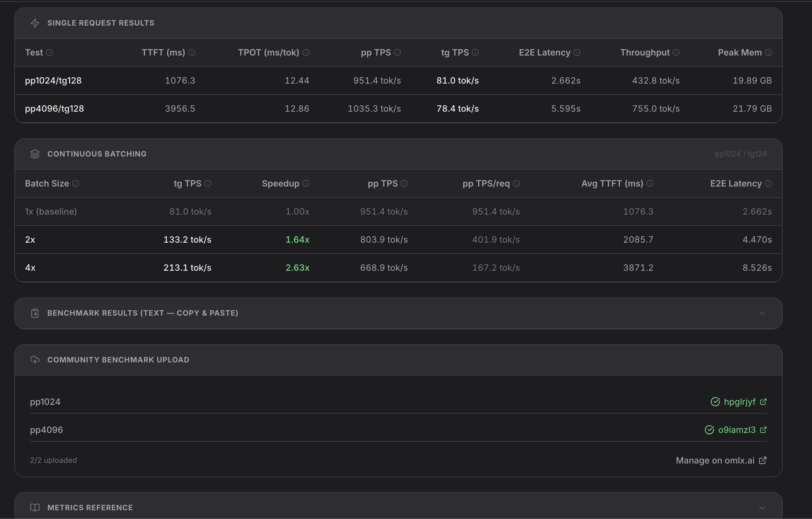Click 133.2 tok/s tg TPS value

[x=187, y=240]
